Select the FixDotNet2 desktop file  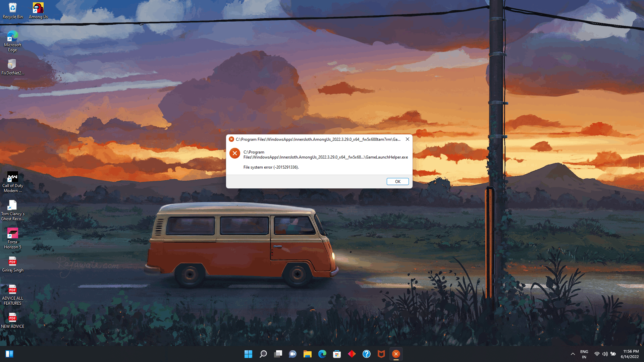12,67
